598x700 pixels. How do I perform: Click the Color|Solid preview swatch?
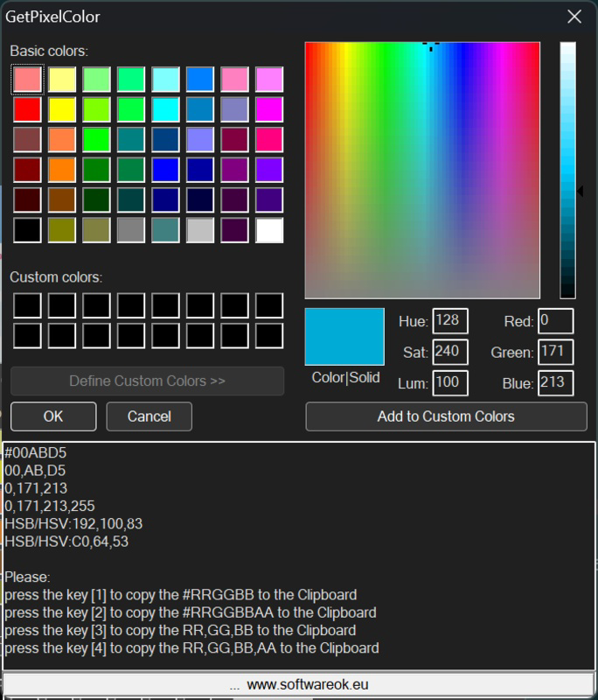click(344, 337)
